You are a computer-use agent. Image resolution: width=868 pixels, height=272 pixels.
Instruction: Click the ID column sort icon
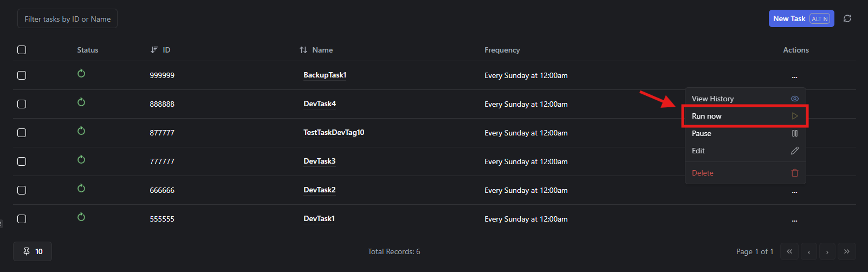click(154, 50)
